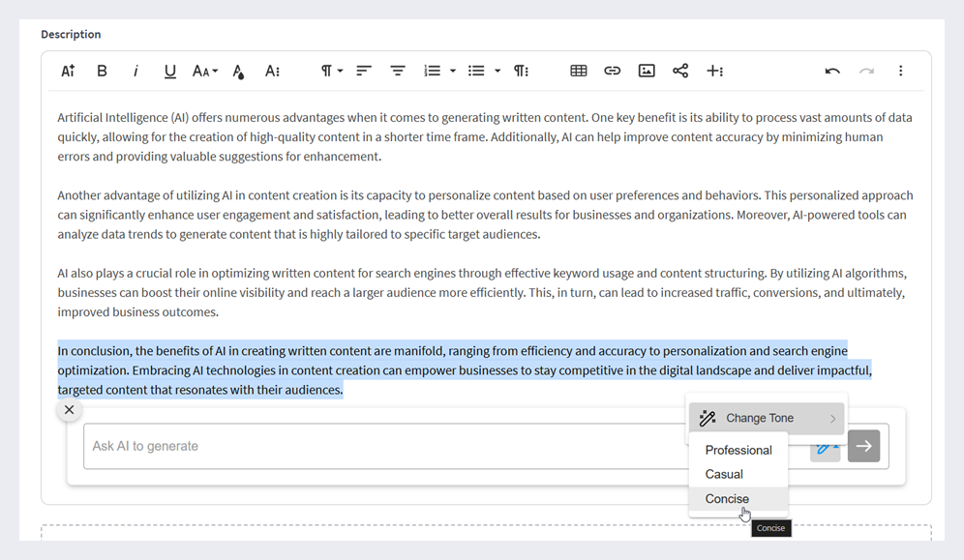The width and height of the screenshot is (964, 560).
Task: Select the Concise tone
Action: (x=738, y=499)
